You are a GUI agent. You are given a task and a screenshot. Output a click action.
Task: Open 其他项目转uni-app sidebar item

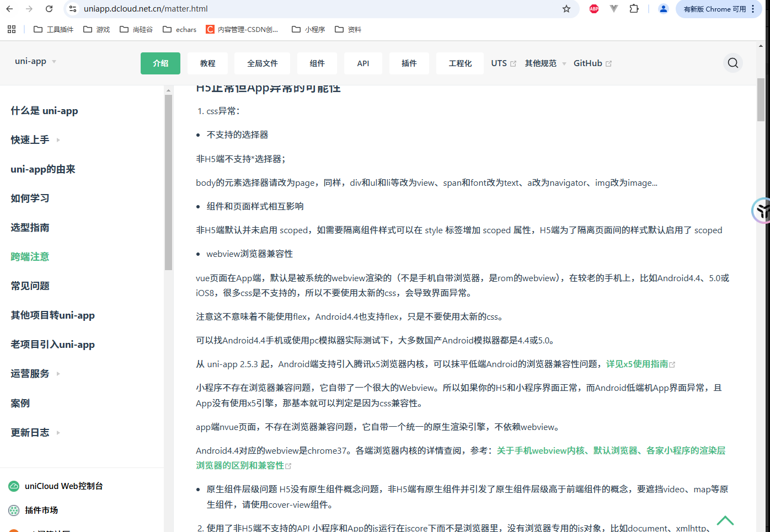52,315
